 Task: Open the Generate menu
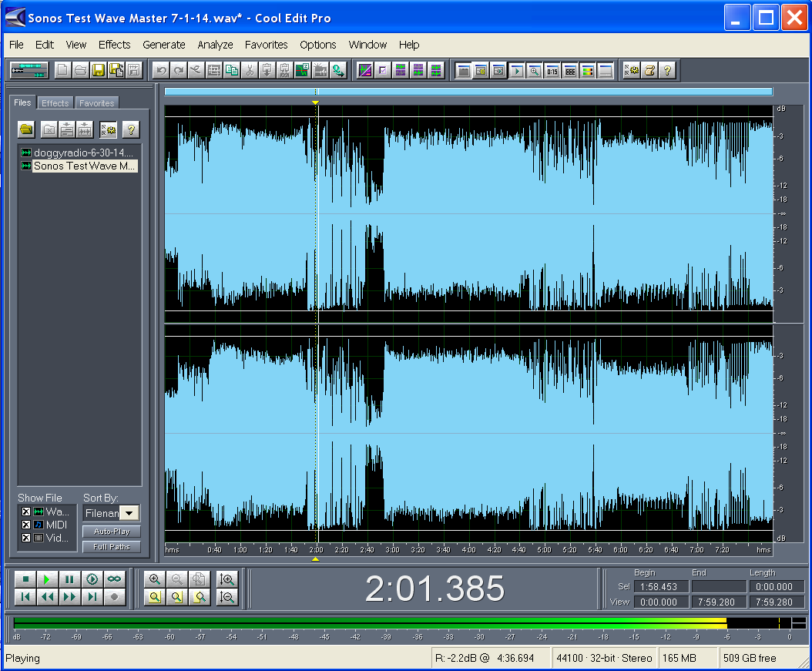tap(163, 45)
